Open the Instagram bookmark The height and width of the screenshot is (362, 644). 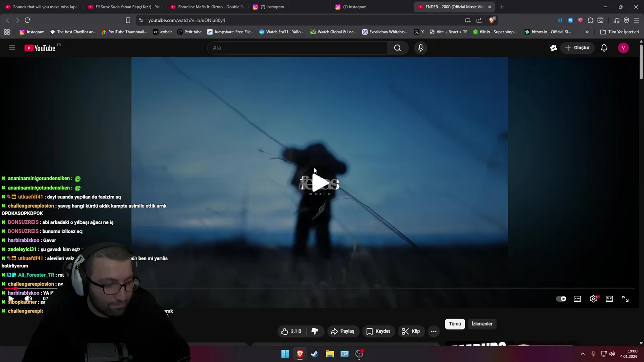coord(32,32)
